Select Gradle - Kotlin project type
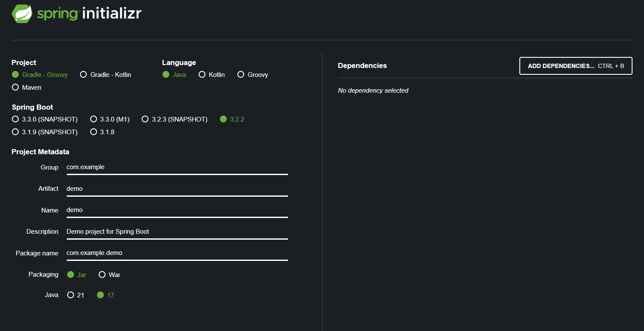 coord(105,75)
